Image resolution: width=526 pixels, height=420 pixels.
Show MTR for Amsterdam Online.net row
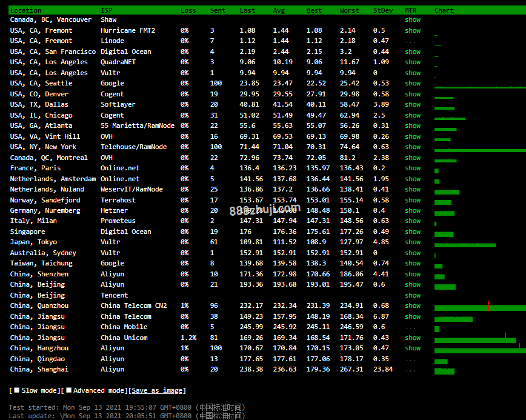pos(413,179)
